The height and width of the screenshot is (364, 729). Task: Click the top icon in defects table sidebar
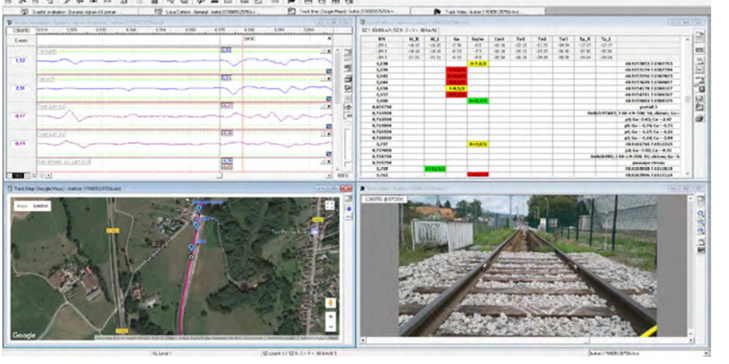700,35
